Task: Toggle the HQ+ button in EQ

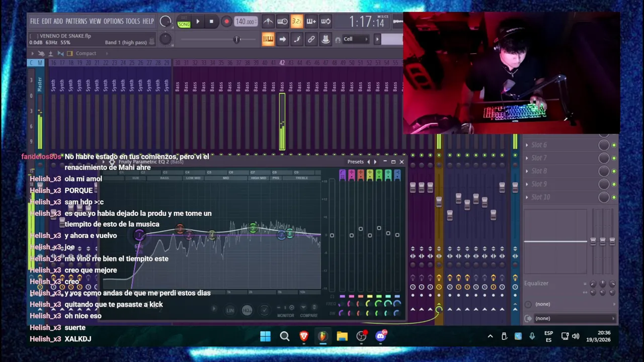Action: 247,310
